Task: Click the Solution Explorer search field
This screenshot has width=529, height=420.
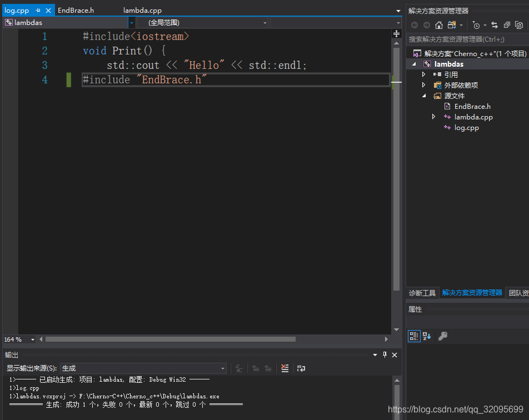Action: pyautogui.click(x=468, y=39)
